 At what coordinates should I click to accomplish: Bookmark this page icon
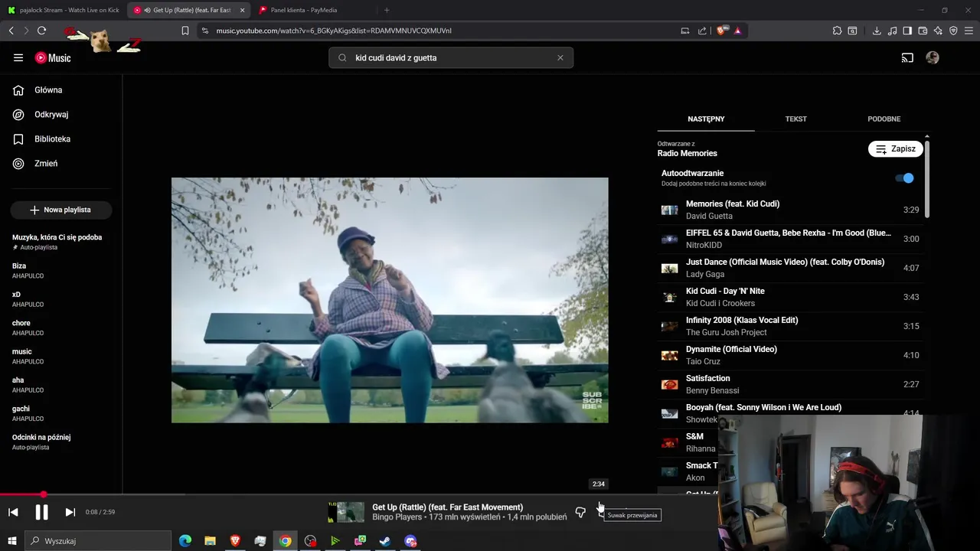tap(185, 31)
